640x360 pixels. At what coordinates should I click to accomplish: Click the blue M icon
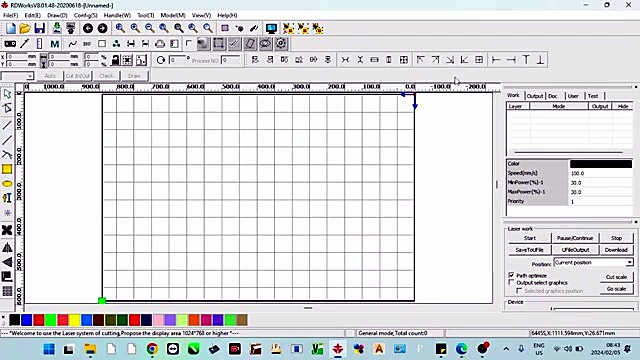click(x=54, y=44)
